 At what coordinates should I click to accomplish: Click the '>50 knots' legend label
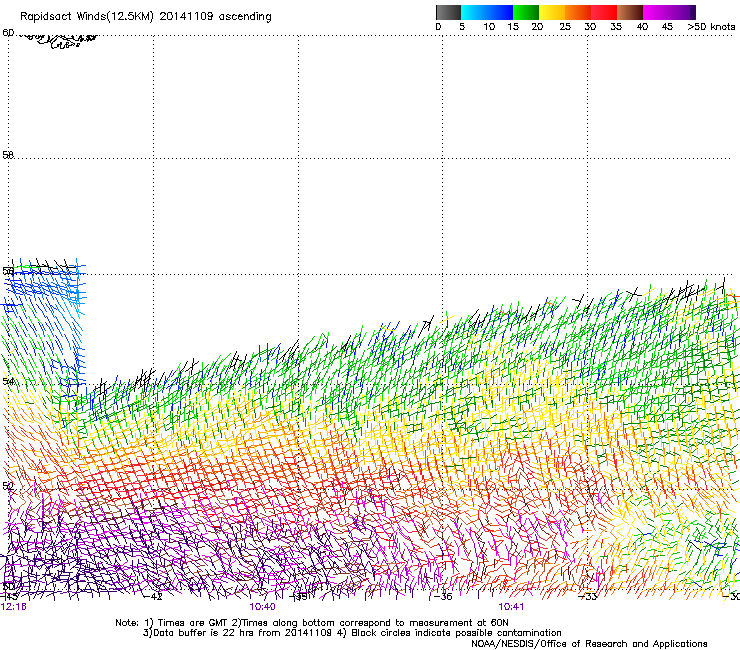pos(711,27)
